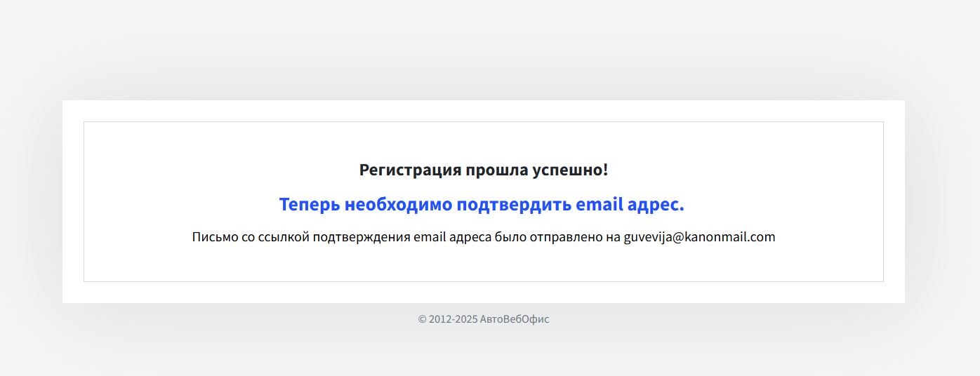This screenshot has width=980, height=376.
Task: Click the word "успешно!" in the heading
Action: pos(571,170)
